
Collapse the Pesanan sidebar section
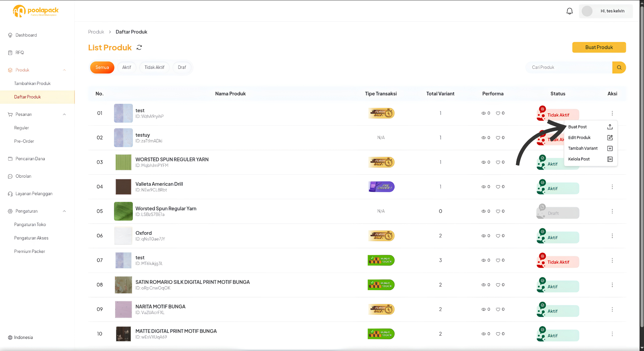click(x=64, y=114)
